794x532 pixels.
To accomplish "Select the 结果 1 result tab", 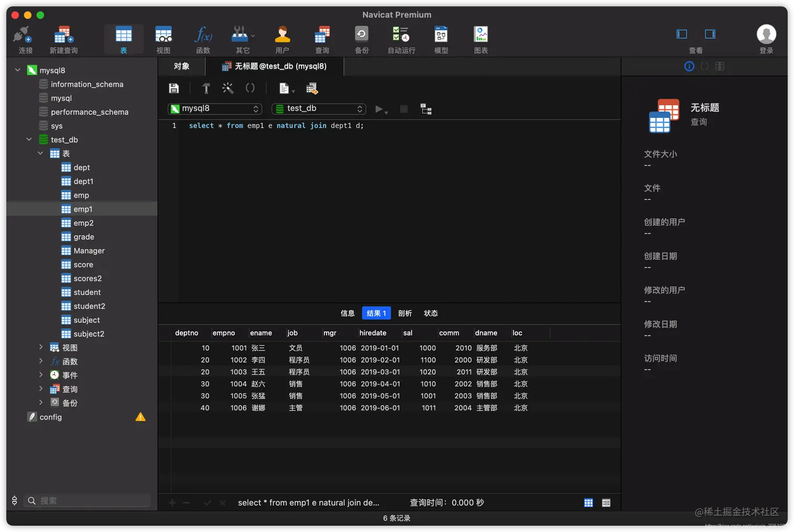I will tap(377, 313).
